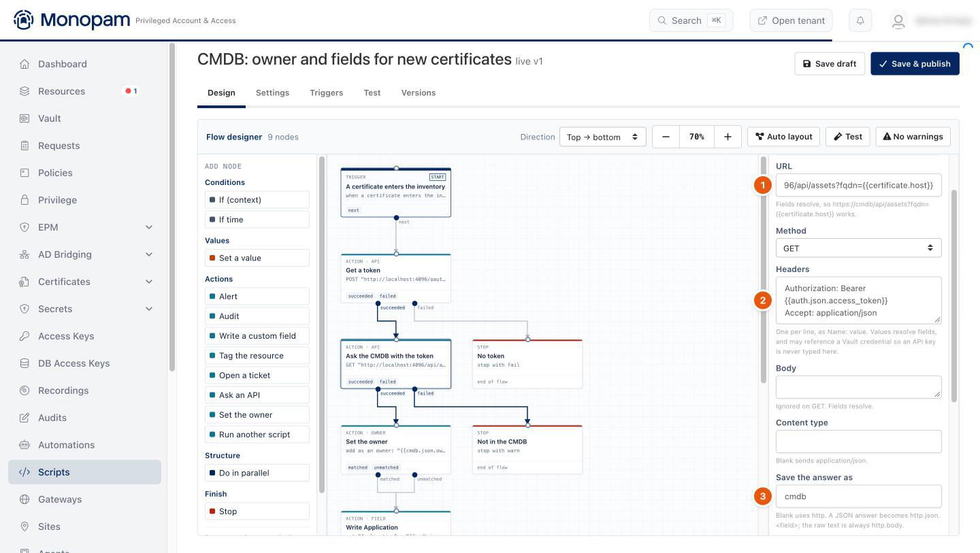Click the Vault icon in the sidebar
This screenshot has width=980, height=553.
24,118
